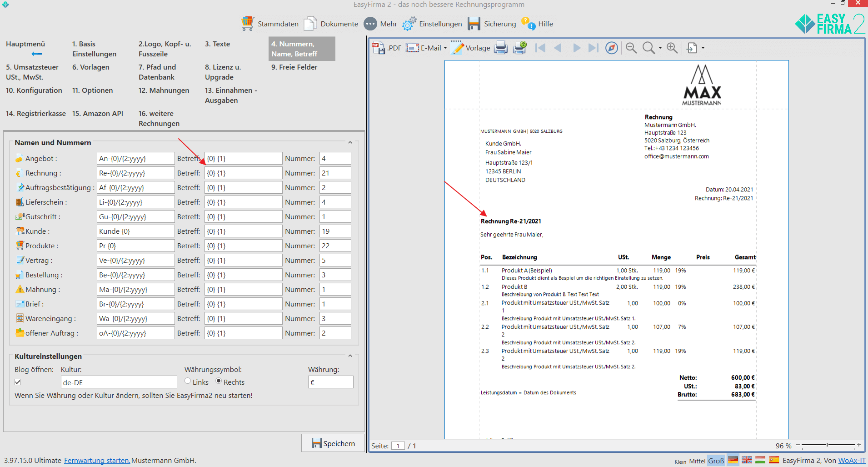
Task: Export preview with the PDF icon
Action: [379, 48]
